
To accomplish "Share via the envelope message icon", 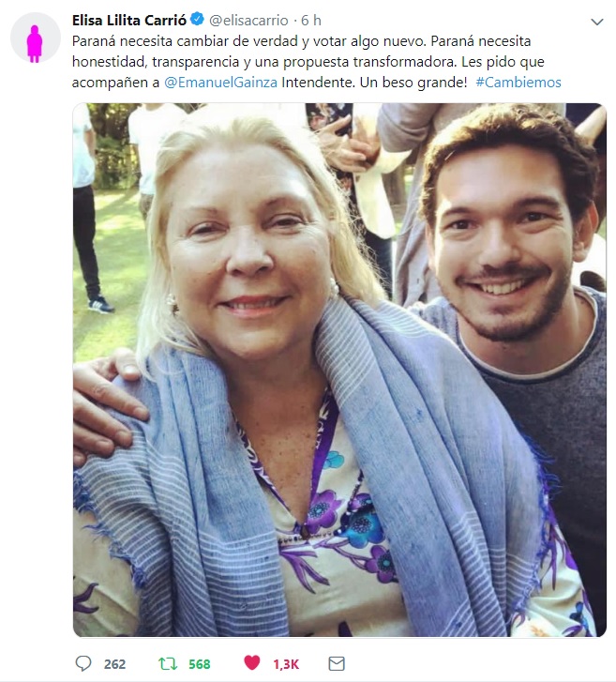I will [337, 664].
